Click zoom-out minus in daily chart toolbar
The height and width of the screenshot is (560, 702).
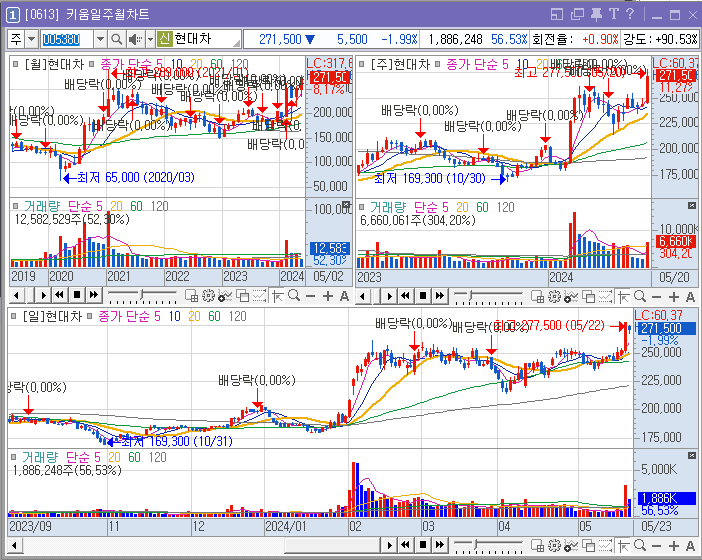point(656,545)
